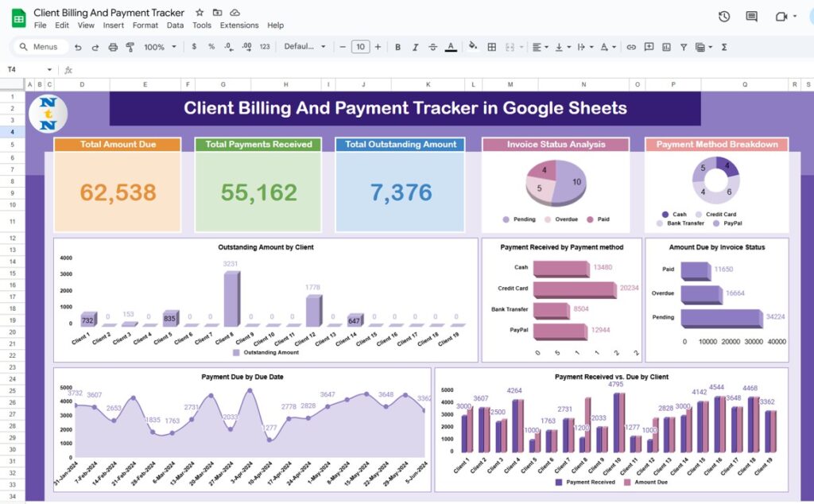
Task: Expand the name box dropdown arrow
Action: tap(49, 69)
